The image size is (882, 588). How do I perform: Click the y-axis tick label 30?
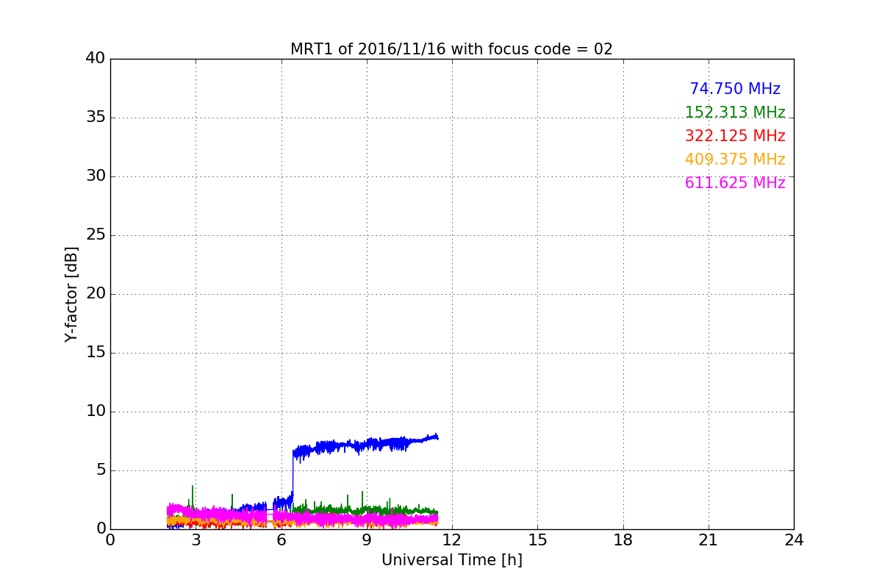(96, 176)
